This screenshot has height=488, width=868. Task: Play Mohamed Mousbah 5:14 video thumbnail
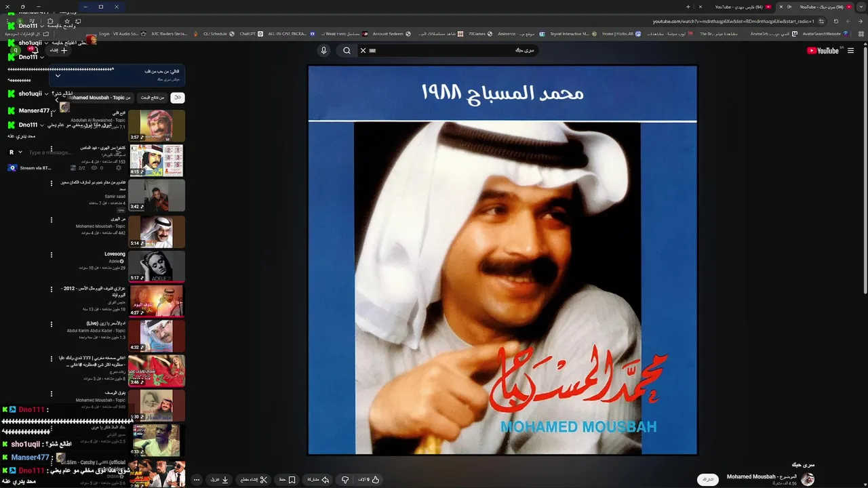pyautogui.click(x=157, y=230)
